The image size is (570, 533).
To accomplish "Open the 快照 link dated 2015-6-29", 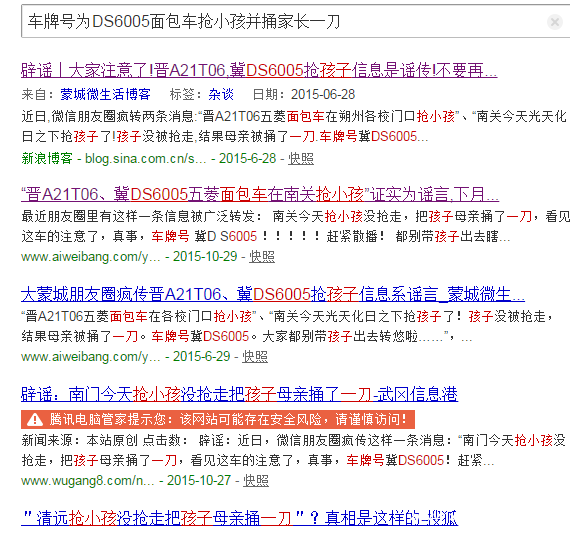I will 255,357.
